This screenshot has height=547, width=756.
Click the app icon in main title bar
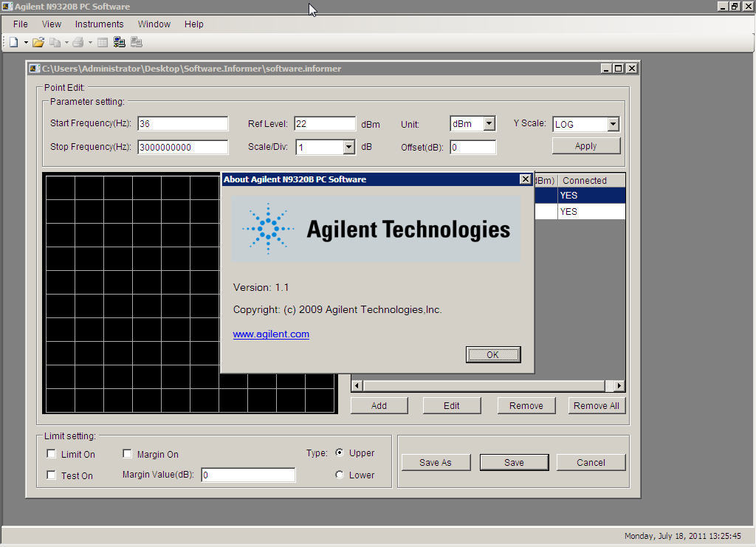(x=7, y=6)
